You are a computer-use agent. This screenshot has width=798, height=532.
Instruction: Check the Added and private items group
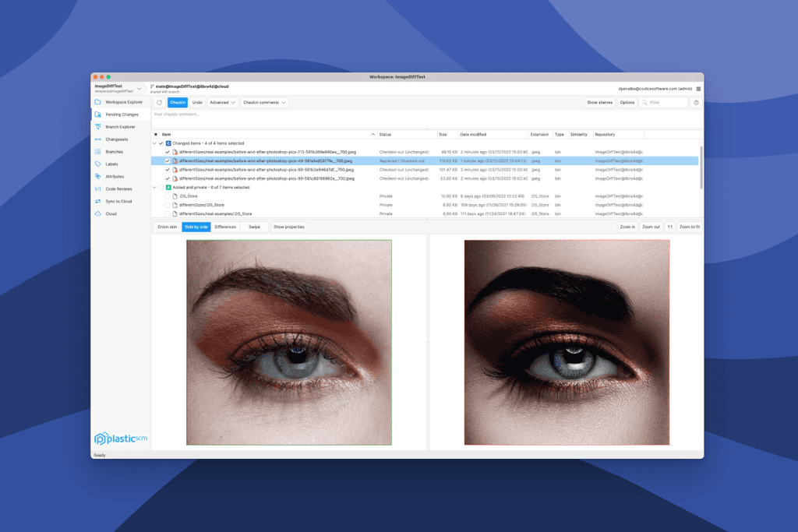160,187
